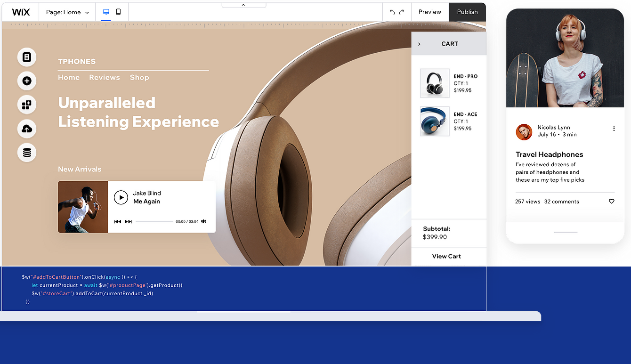Click the Unparalleled Listening Experience heading
631x364 pixels.
click(x=138, y=112)
